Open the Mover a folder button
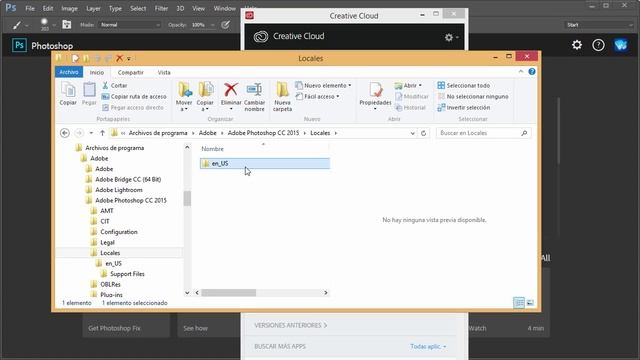This screenshot has height=360, width=640. [184, 96]
